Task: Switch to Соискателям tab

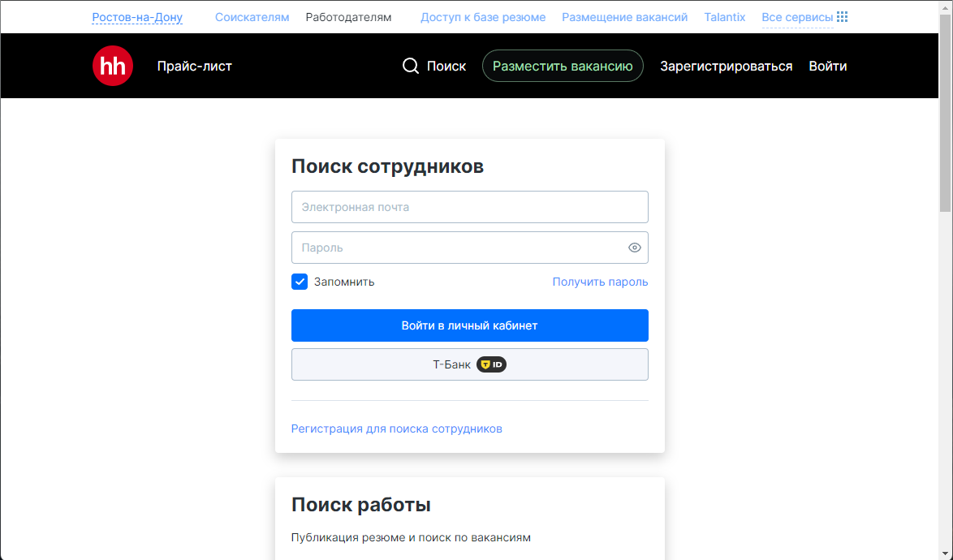Action: (252, 18)
